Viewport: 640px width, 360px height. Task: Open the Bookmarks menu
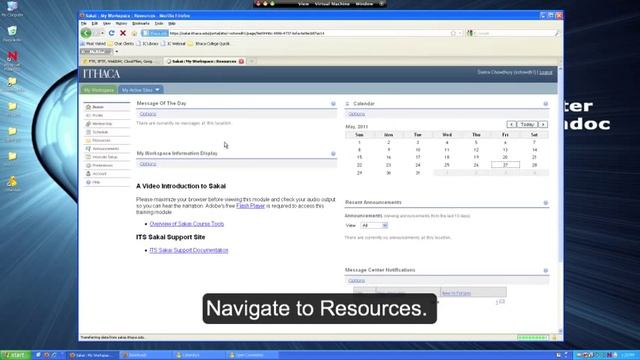click(140, 24)
